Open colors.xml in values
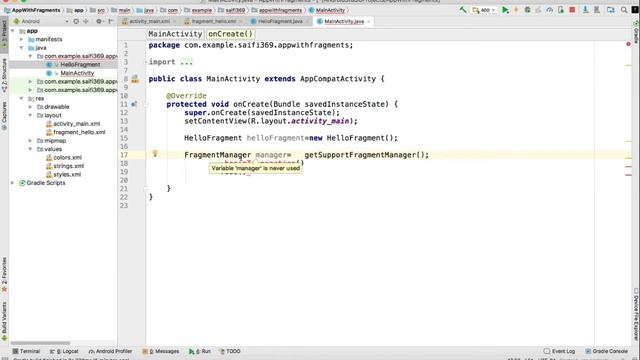Screen dimensions: 640x360 coord(67,158)
